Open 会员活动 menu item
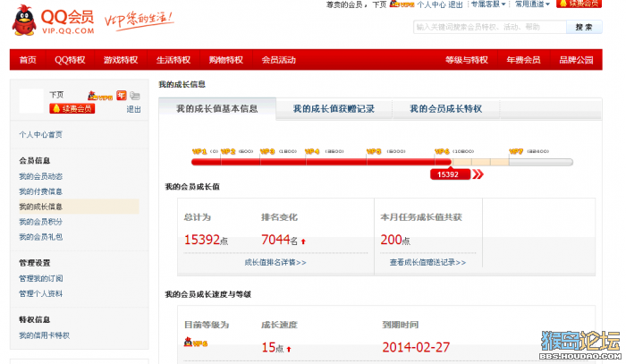This screenshot has height=364, width=626. (x=279, y=60)
